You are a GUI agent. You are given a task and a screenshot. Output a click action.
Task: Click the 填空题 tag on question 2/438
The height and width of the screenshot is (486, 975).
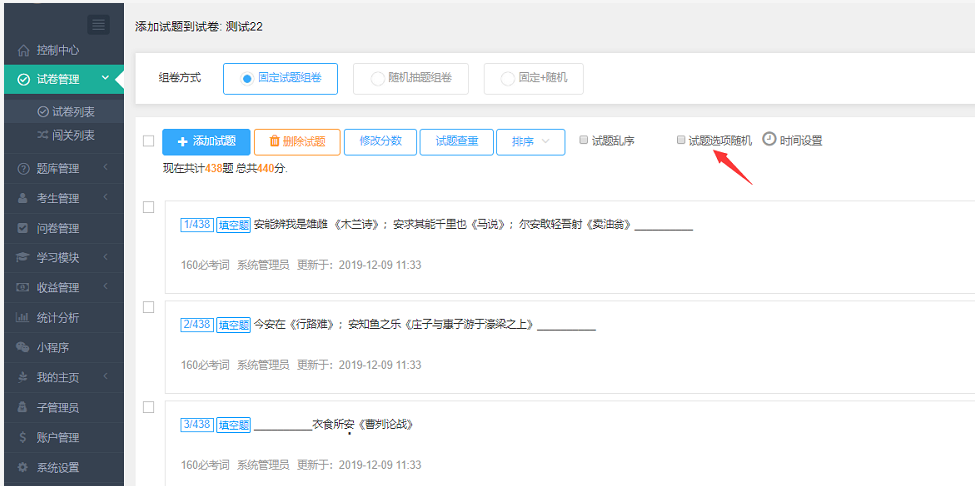[233, 324]
